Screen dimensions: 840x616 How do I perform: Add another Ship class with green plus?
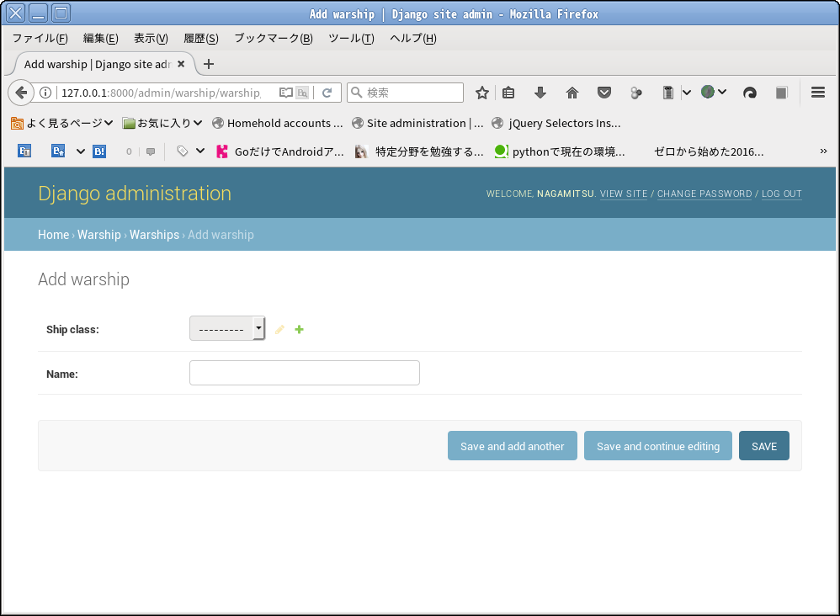click(300, 329)
